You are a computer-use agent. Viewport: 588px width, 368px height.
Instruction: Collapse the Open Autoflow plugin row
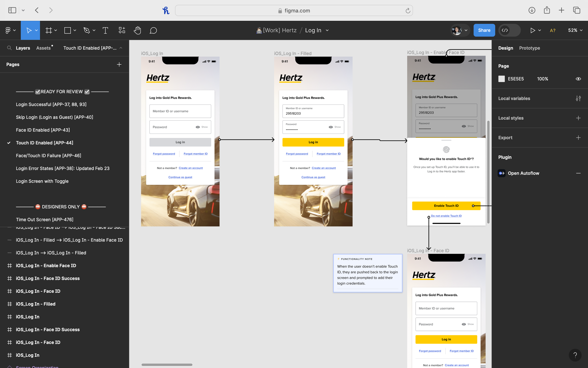578,173
